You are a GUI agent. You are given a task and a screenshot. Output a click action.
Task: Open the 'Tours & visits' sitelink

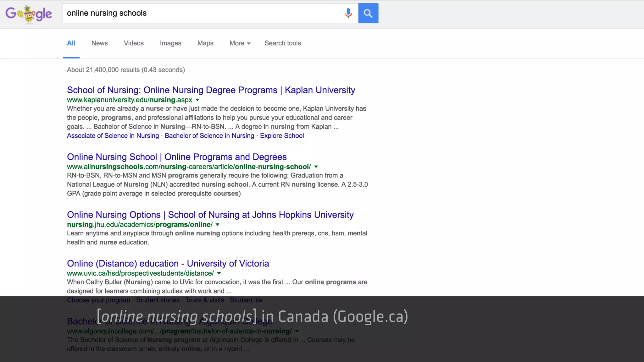(x=205, y=300)
